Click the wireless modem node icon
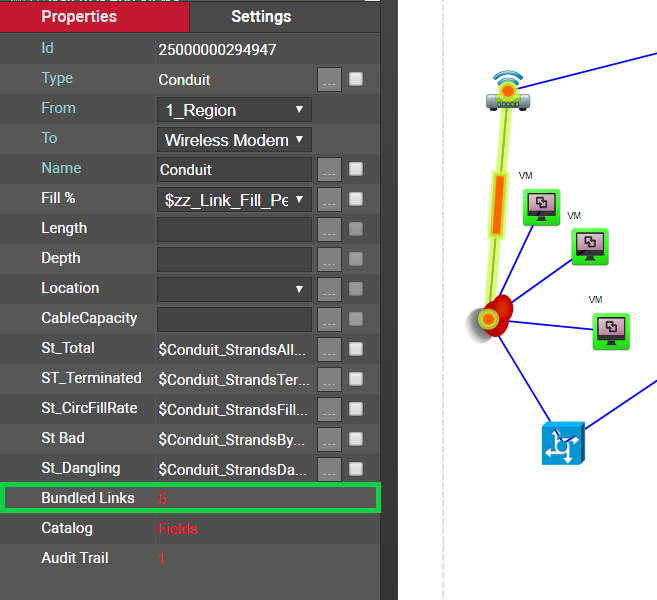657x600 pixels. (x=508, y=92)
